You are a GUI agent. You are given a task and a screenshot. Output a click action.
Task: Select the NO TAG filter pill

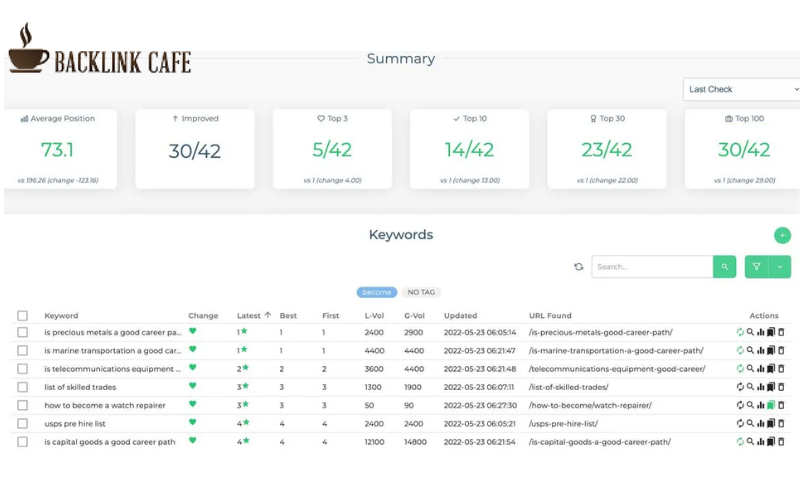(421, 292)
